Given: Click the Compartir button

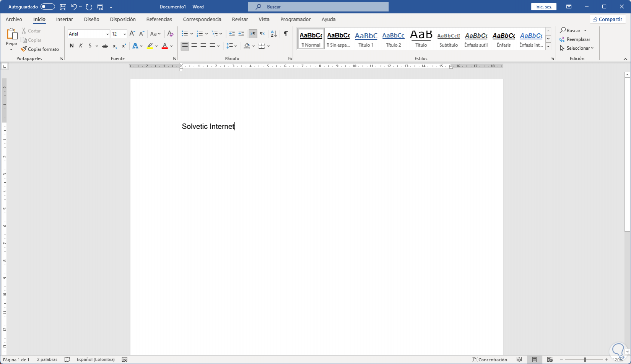Looking at the screenshot, I should point(607,19).
